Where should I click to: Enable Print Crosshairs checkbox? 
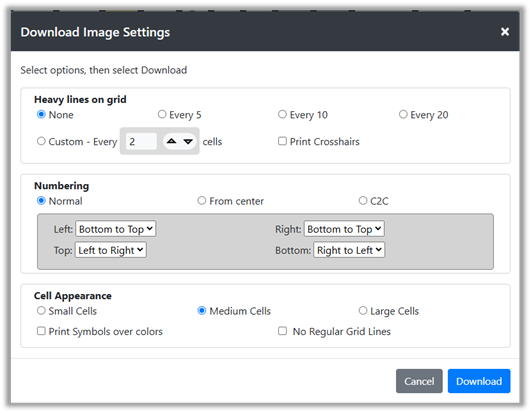[282, 141]
